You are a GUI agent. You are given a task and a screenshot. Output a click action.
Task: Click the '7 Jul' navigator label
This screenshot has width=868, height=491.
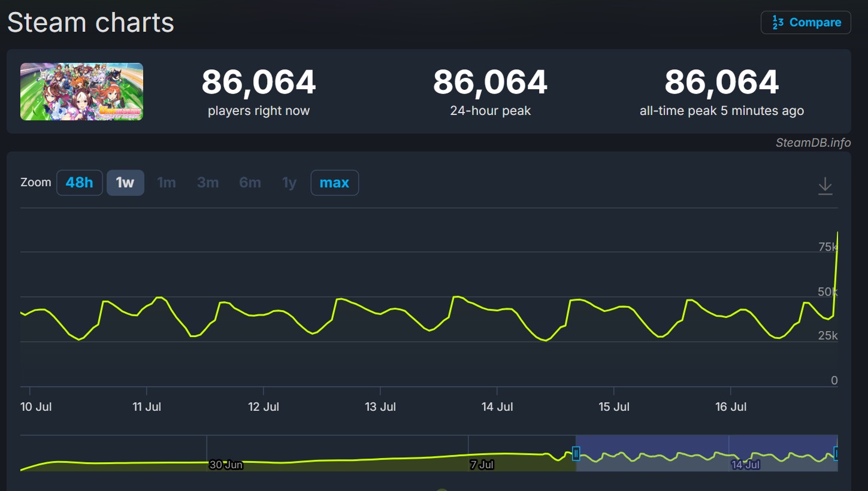(x=482, y=465)
